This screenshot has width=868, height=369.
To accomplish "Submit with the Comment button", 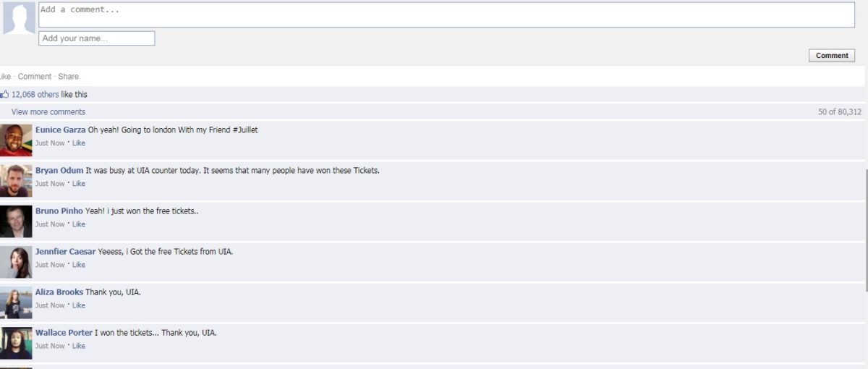I will (x=832, y=56).
